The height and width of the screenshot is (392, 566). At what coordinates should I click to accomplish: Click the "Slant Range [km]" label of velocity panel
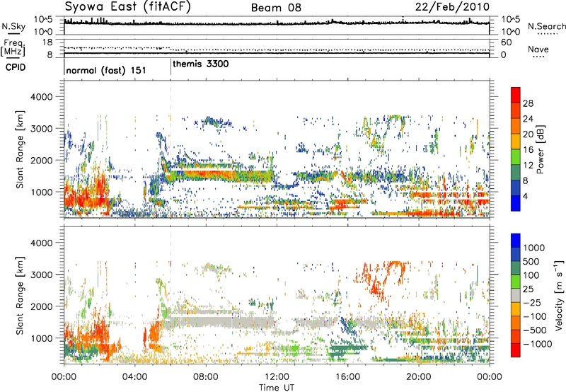pyautogui.click(x=20, y=295)
